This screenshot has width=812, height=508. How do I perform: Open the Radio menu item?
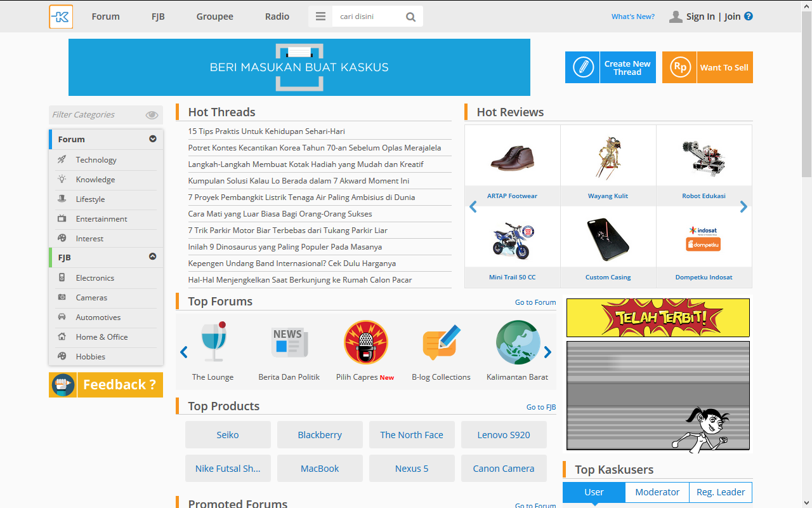277,17
